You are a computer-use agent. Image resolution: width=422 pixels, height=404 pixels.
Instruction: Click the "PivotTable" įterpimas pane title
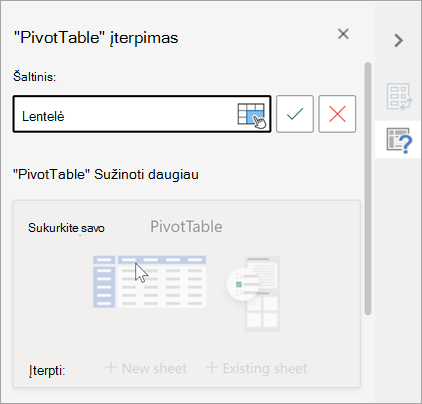pyautogui.click(x=96, y=38)
